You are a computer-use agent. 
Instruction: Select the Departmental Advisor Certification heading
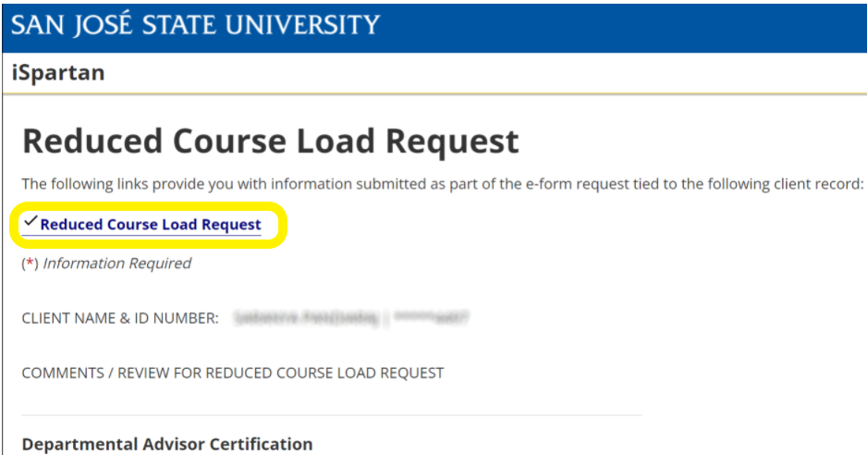click(x=167, y=445)
